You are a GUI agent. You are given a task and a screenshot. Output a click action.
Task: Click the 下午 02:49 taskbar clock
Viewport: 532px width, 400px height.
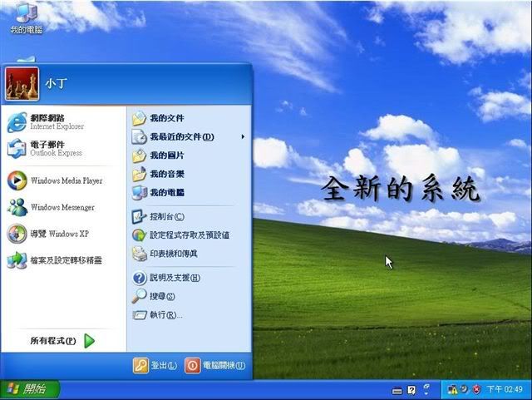[505, 389]
